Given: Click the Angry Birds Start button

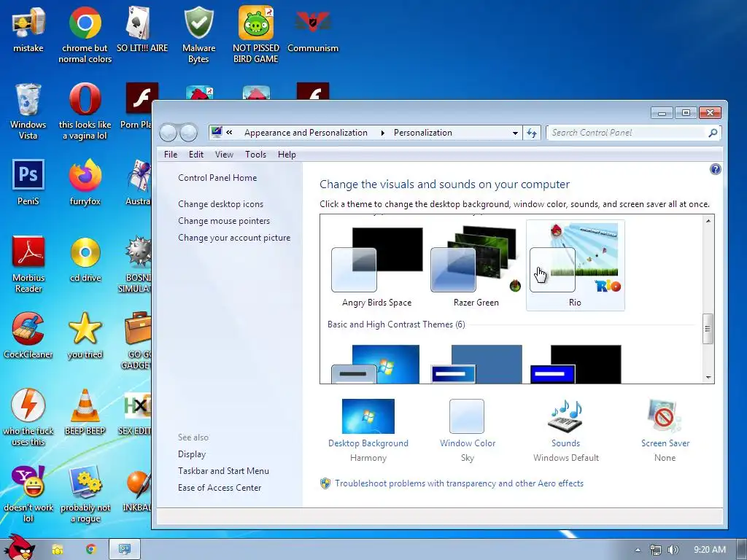Looking at the screenshot, I should [x=19, y=548].
